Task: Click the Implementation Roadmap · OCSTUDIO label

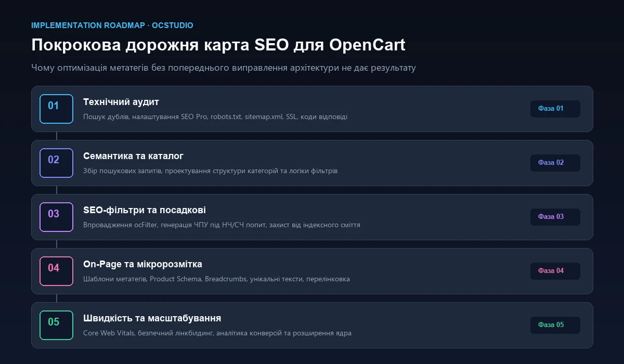Action: click(112, 25)
